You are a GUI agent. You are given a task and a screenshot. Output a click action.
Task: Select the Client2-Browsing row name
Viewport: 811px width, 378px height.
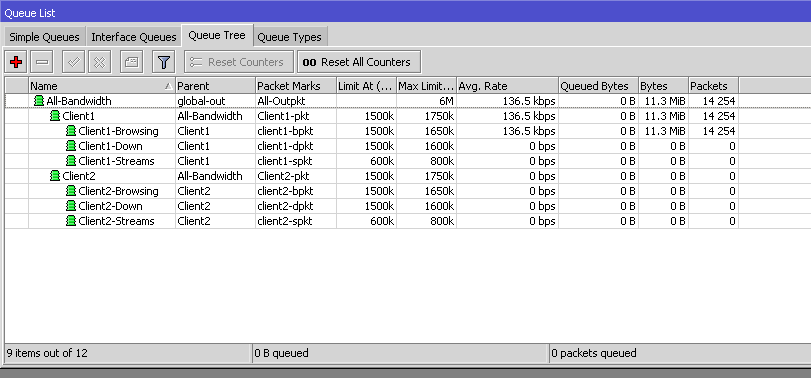118,191
